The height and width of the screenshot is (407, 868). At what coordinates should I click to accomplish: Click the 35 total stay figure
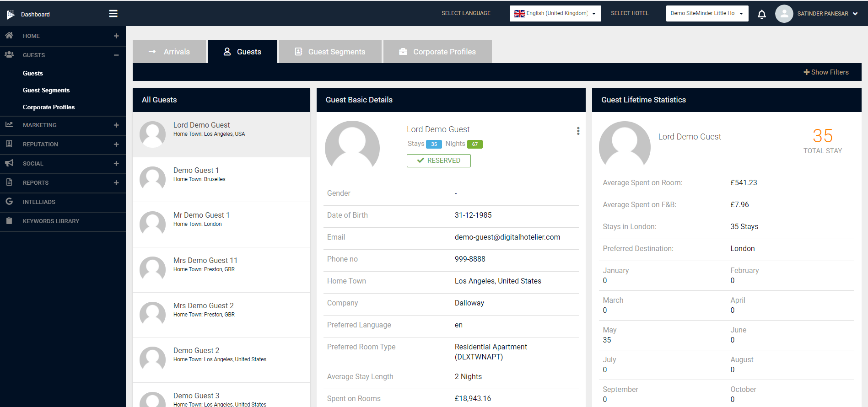pos(822,136)
